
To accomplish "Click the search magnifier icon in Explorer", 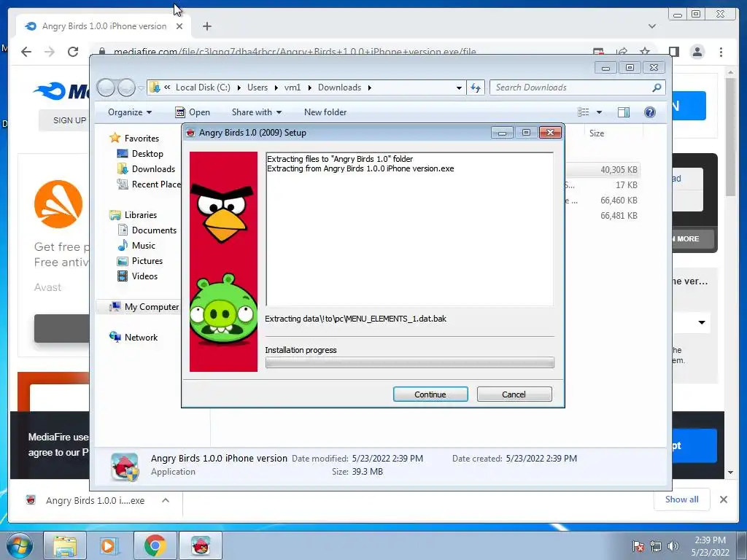I will coord(657,87).
